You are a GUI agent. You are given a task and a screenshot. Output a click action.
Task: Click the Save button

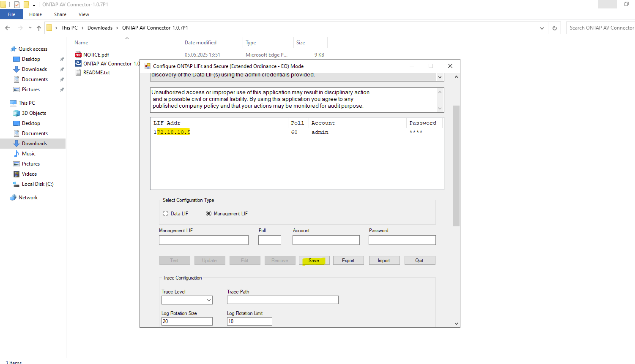click(314, 261)
